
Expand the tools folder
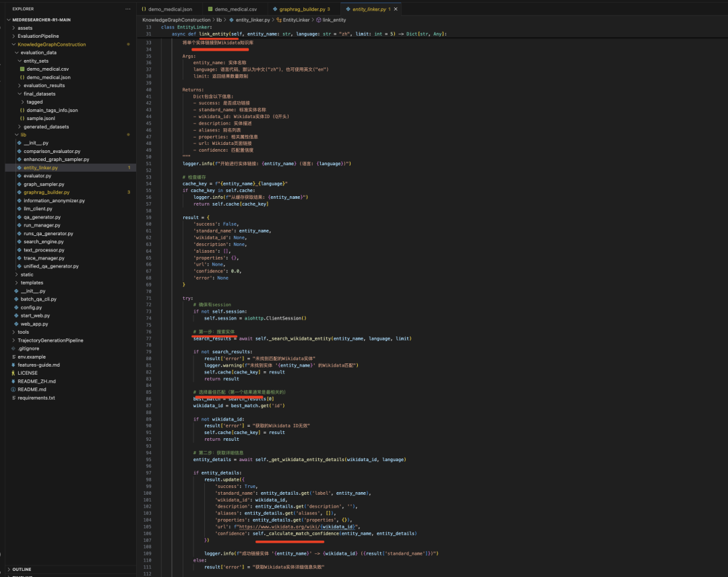click(x=23, y=332)
